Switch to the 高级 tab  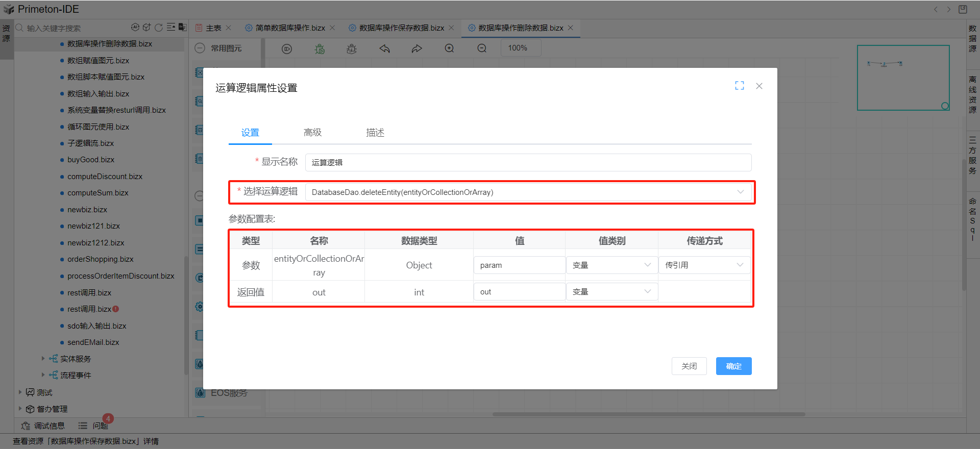(x=312, y=133)
